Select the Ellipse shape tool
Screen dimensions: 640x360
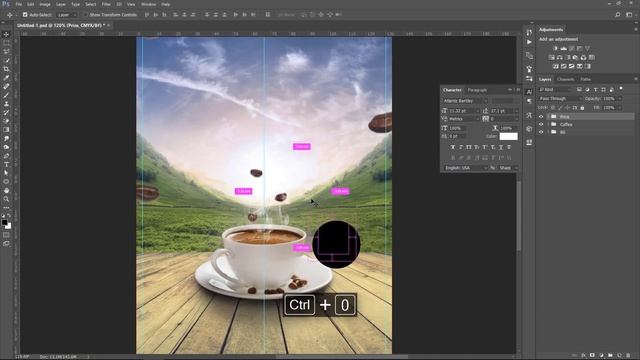pyautogui.click(x=6, y=182)
